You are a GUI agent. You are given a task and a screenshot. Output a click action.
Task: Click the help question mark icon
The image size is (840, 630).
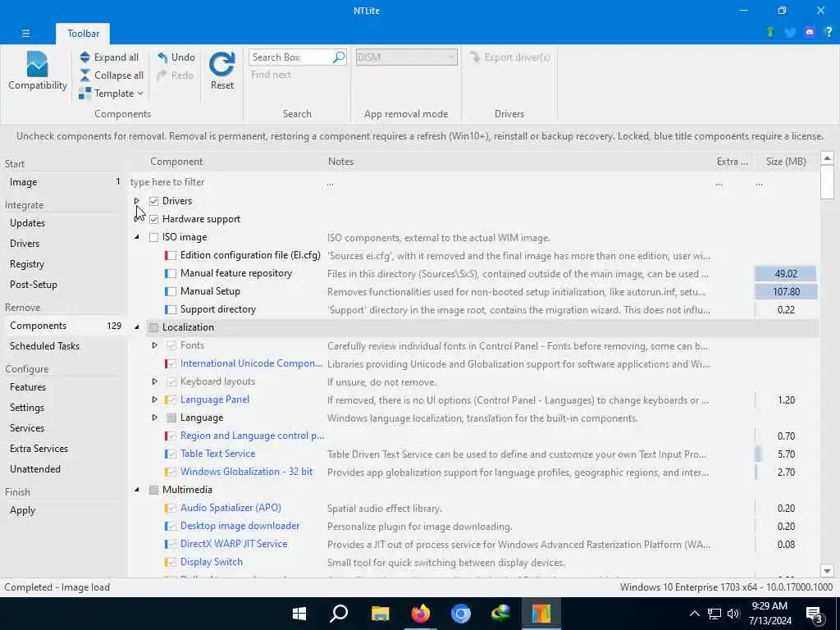829,32
